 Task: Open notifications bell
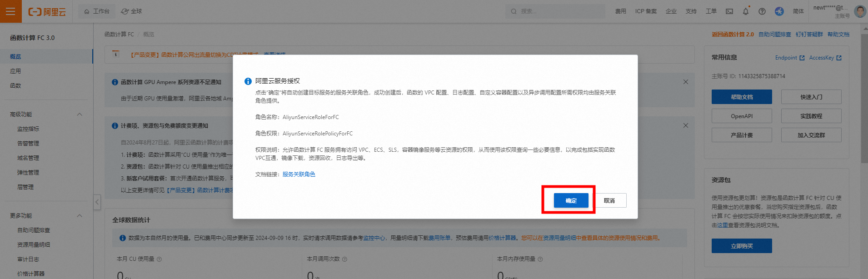[746, 11]
